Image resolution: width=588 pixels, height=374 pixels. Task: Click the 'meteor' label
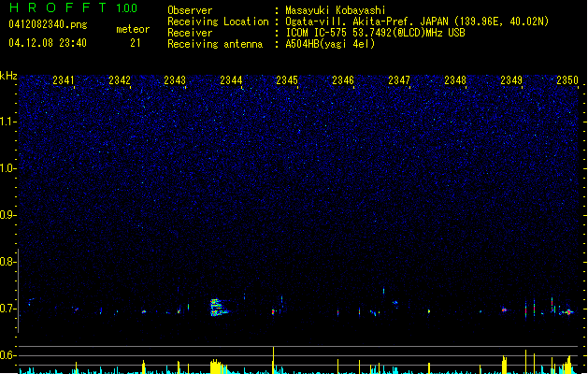tap(133, 29)
